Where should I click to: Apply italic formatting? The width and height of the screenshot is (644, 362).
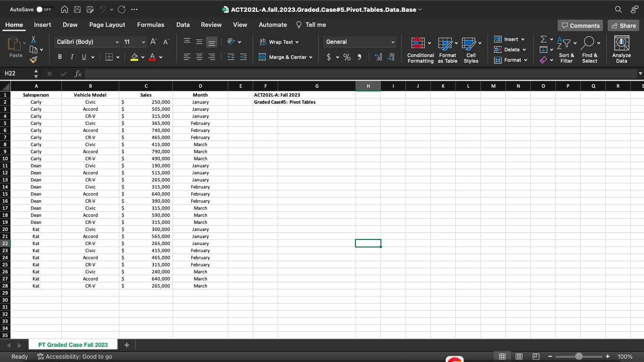72,57
